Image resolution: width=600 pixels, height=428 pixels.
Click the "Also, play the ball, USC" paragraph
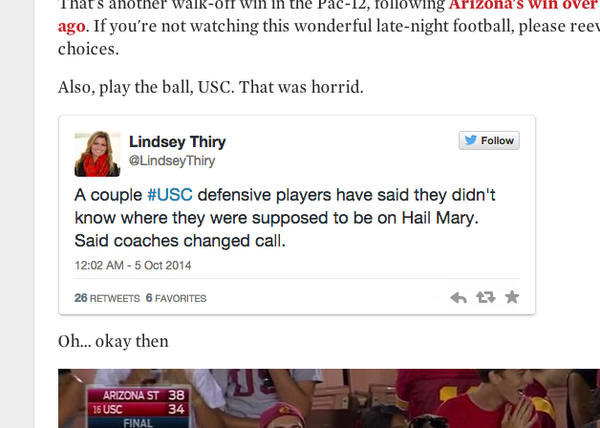coord(210,88)
